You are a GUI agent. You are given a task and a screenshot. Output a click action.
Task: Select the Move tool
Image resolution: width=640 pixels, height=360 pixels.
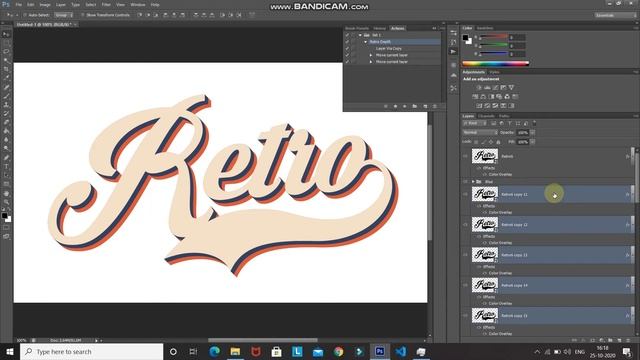(6, 34)
